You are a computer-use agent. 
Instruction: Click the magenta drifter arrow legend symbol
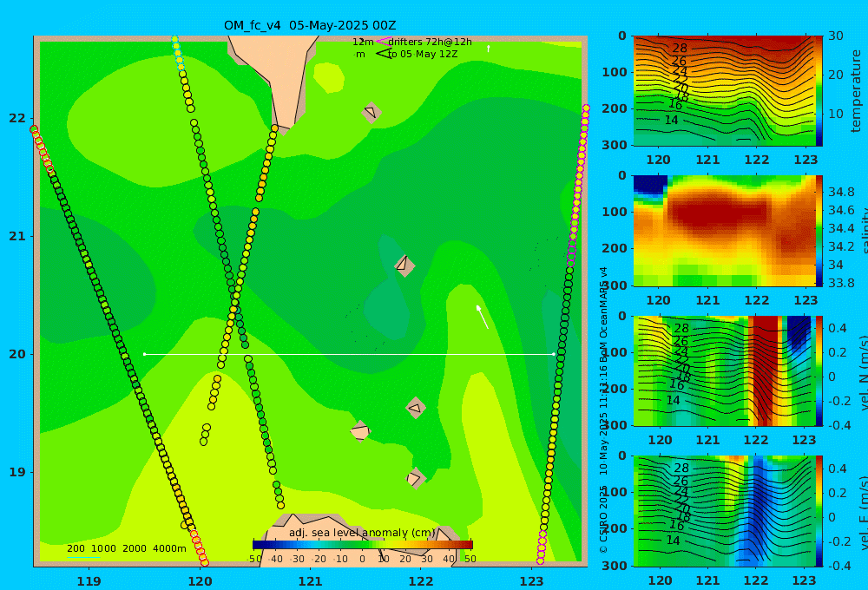[383, 42]
